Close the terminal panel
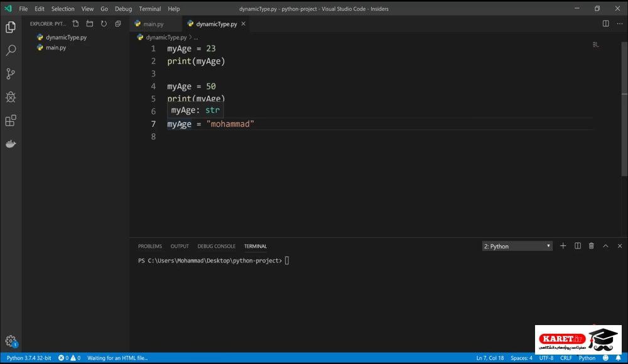The height and width of the screenshot is (364, 628). [620, 246]
